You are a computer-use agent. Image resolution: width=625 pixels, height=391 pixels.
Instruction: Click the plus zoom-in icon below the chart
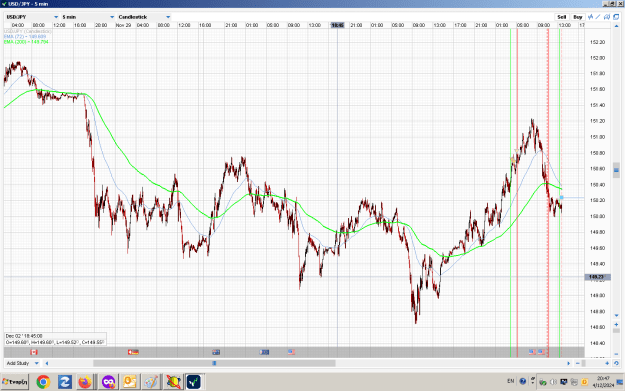pyautogui.click(x=607, y=363)
